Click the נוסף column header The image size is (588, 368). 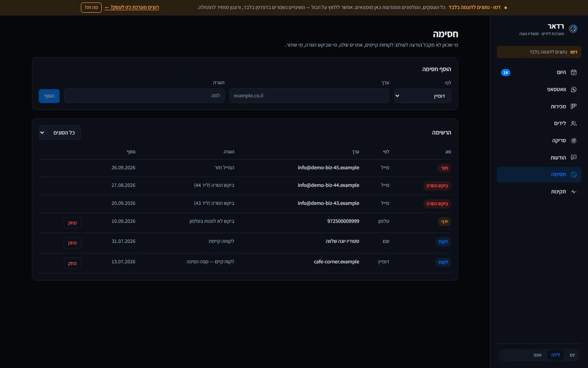131,152
